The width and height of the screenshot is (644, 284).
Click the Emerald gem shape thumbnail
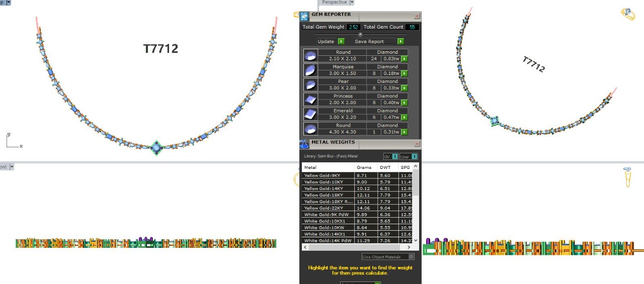[x=310, y=114]
